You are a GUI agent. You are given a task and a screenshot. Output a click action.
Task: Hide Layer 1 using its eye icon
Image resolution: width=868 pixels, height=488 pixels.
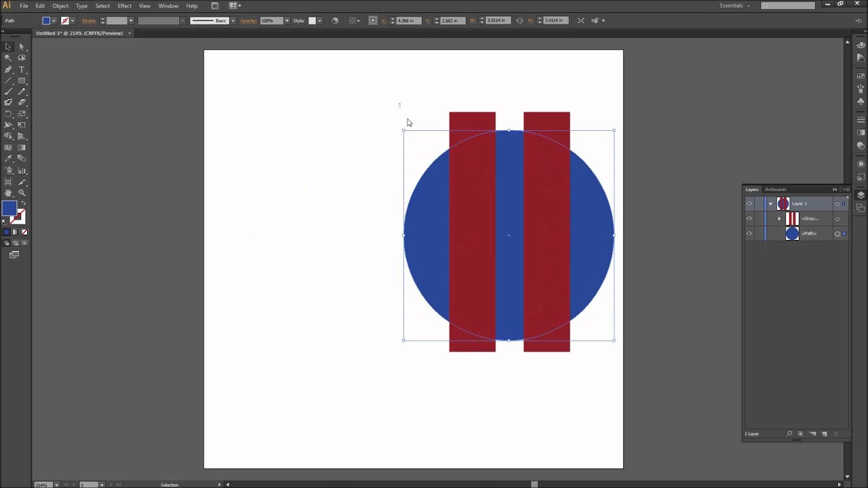click(749, 203)
